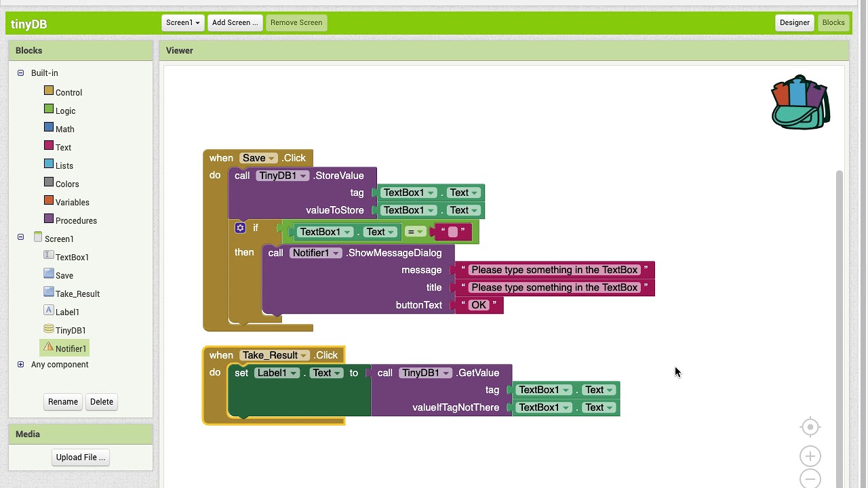Open TextBox1 dropdown in the if condition
This screenshot has height=488, width=868.
click(325, 232)
